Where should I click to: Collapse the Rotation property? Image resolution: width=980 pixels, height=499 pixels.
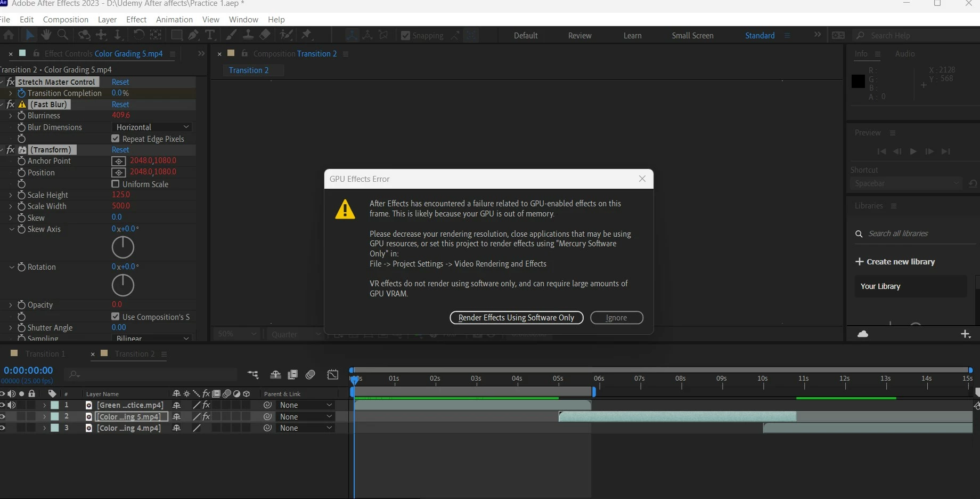pyautogui.click(x=11, y=267)
